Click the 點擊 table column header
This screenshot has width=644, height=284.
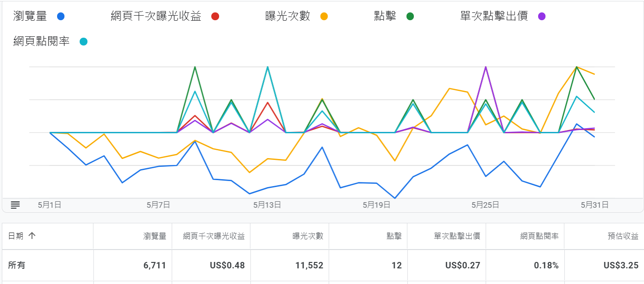click(x=394, y=236)
